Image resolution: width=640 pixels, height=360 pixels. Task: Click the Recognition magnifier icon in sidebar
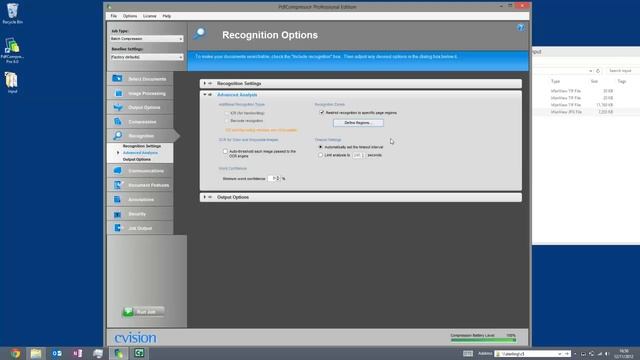[x=118, y=136]
